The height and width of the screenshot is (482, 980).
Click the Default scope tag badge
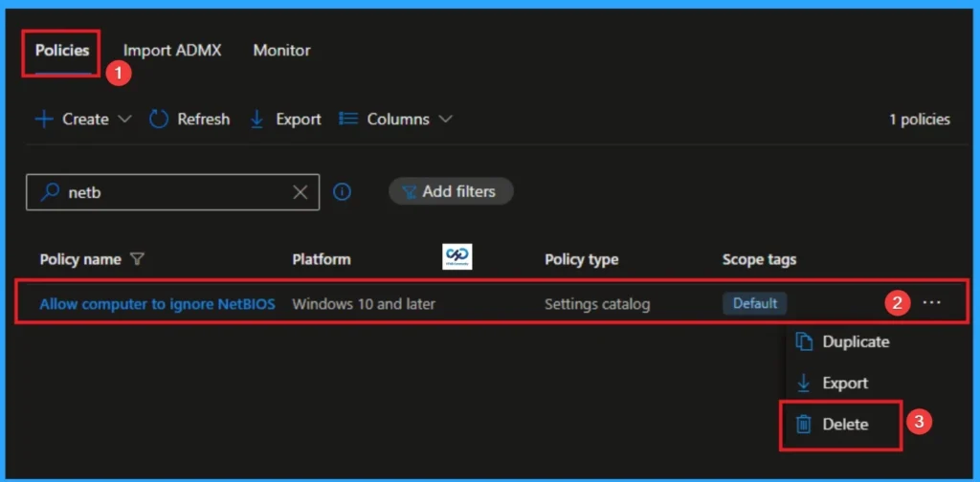pyautogui.click(x=755, y=303)
